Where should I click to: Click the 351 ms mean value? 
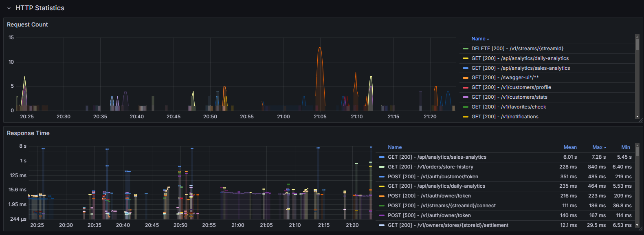point(569,177)
